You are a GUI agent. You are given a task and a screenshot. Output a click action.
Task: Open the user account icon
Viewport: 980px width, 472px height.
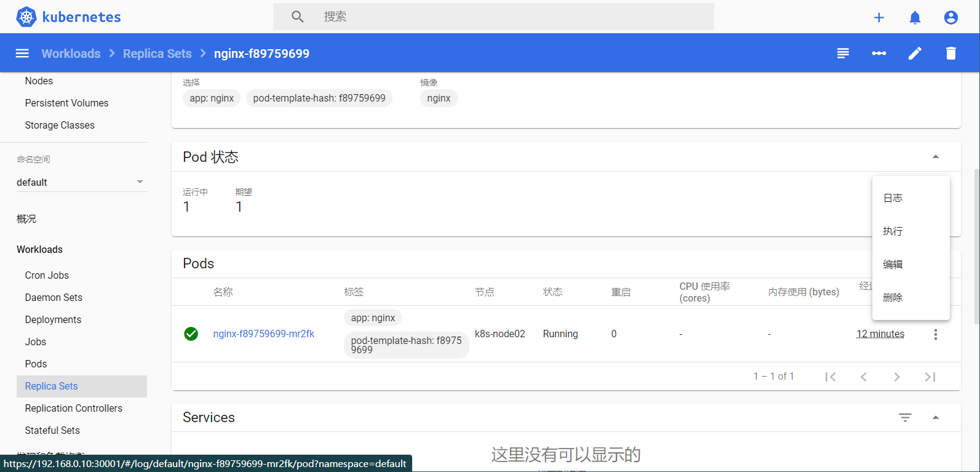click(x=951, y=17)
